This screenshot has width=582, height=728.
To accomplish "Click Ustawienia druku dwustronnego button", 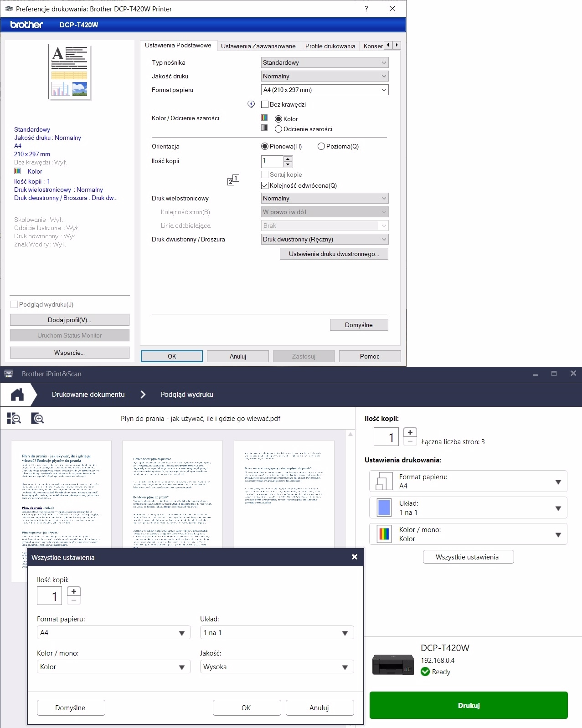I will 334,254.
